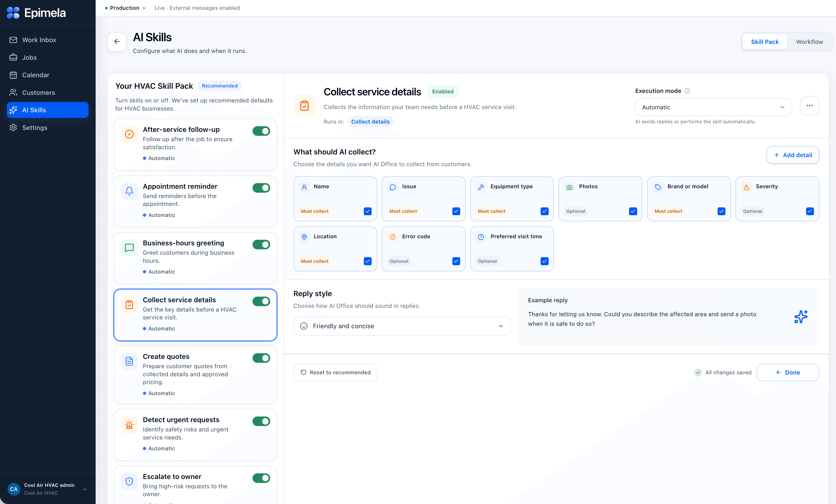The height and width of the screenshot is (504, 836).
Task: Click the Epimela logo icon
Action: 13,13
